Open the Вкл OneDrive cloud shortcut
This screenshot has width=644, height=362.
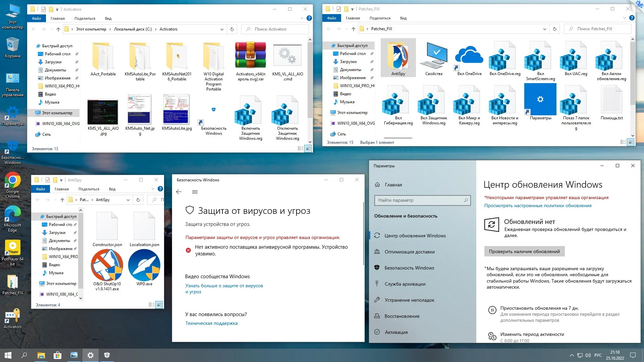[469, 56]
